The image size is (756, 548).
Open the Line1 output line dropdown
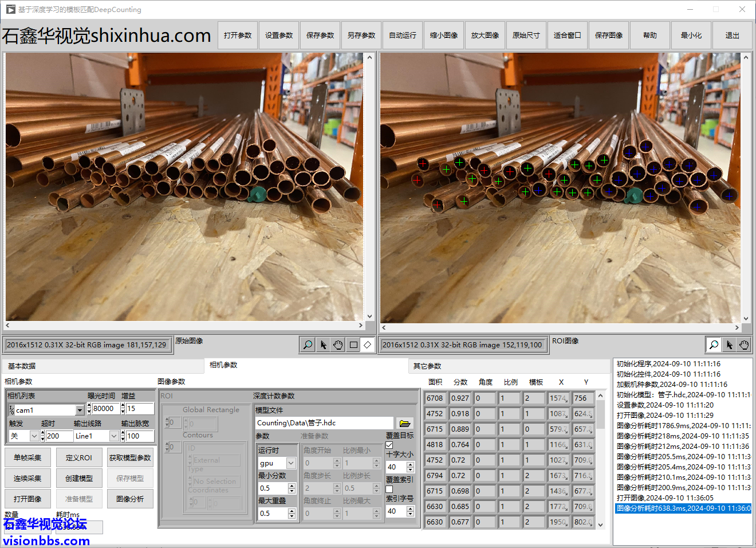pos(114,436)
